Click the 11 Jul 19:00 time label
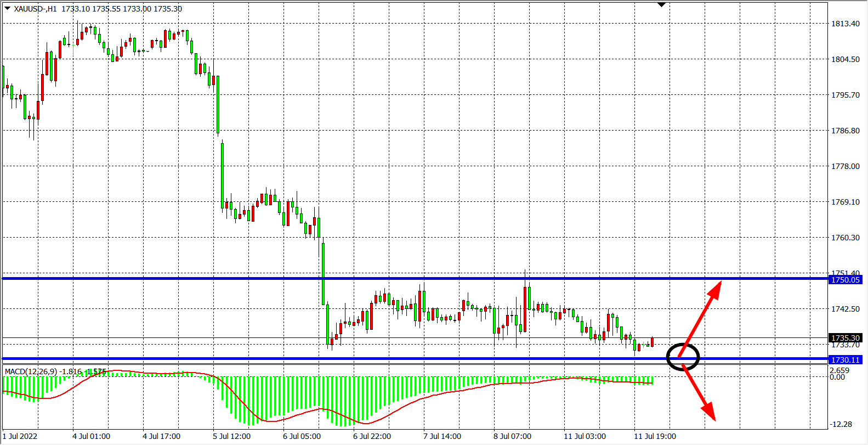The width and height of the screenshot is (868, 445). 655,436
